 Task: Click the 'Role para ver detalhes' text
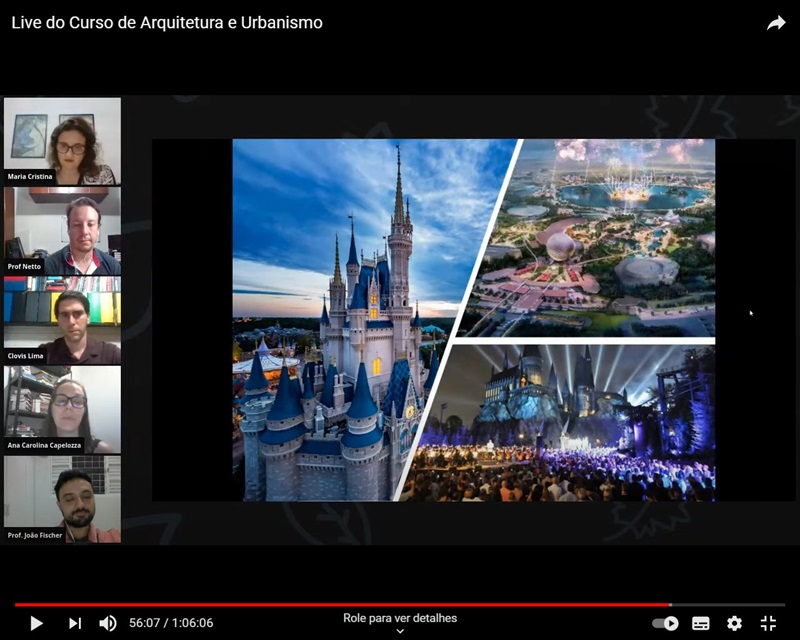point(400,618)
